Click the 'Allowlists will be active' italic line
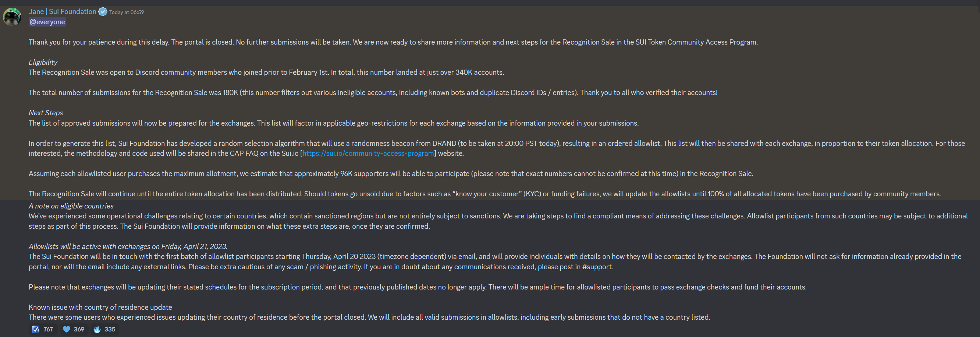 tap(128, 246)
